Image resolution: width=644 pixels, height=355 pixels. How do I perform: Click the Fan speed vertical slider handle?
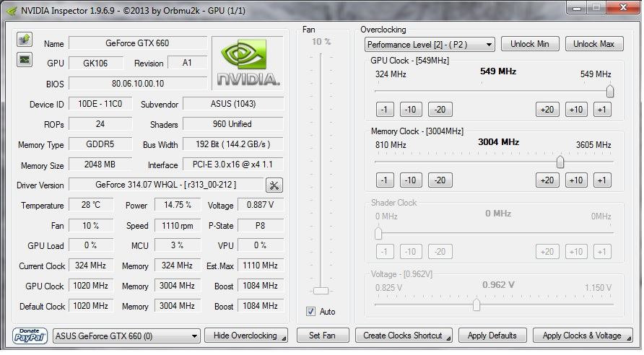pos(321,291)
